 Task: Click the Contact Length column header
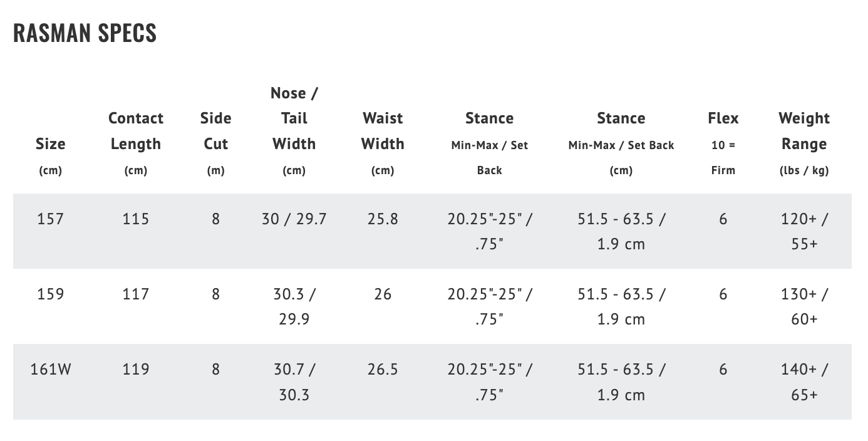point(136,131)
